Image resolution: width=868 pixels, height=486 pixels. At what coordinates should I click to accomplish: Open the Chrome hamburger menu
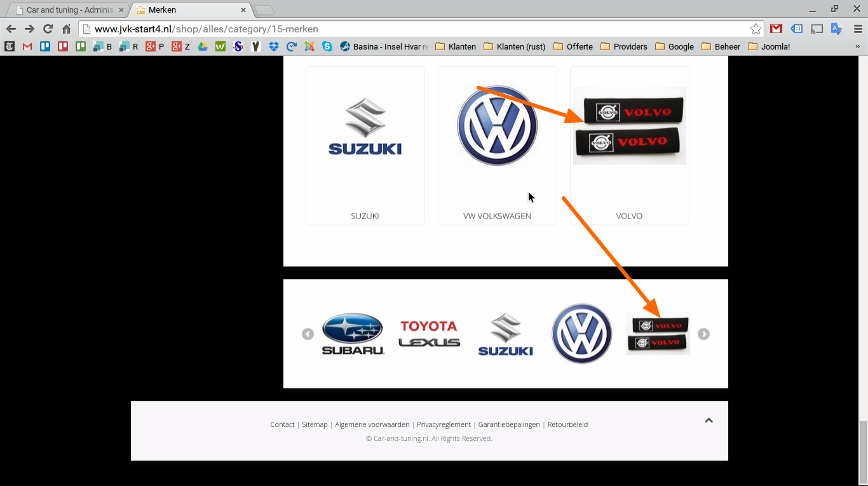pyautogui.click(x=857, y=29)
